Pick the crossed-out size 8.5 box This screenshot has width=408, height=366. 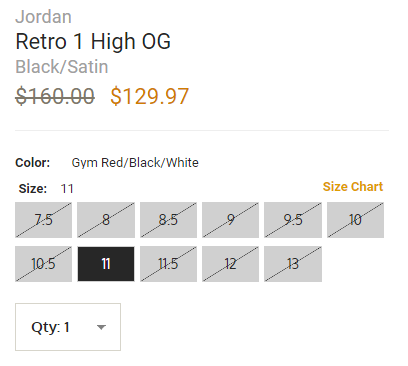pos(168,220)
